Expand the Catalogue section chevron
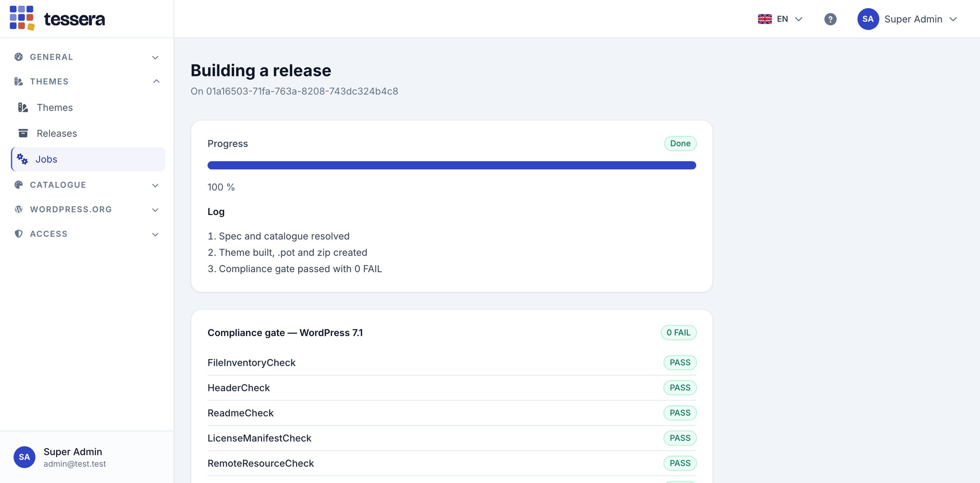Screen dimensions: 980x483 155,185
